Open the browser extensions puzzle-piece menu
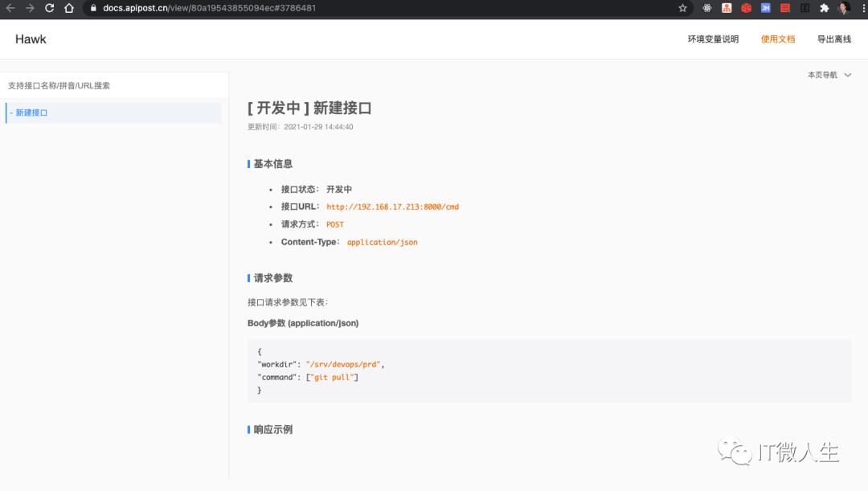The width and height of the screenshot is (868, 491). (x=825, y=8)
